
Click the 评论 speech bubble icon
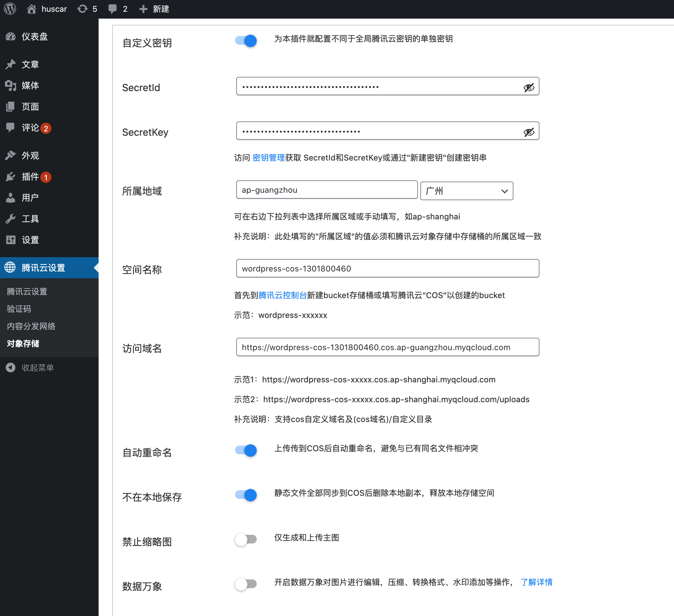[11, 127]
